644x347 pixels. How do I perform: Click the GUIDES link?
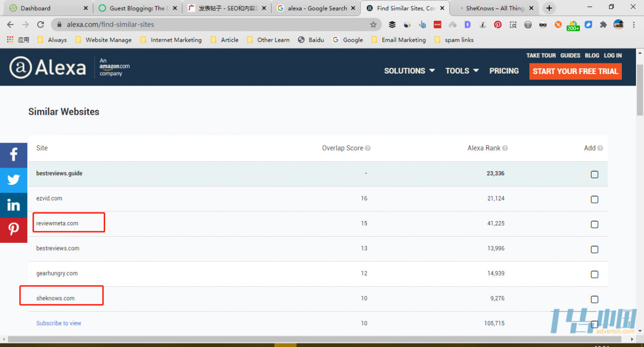tap(570, 55)
